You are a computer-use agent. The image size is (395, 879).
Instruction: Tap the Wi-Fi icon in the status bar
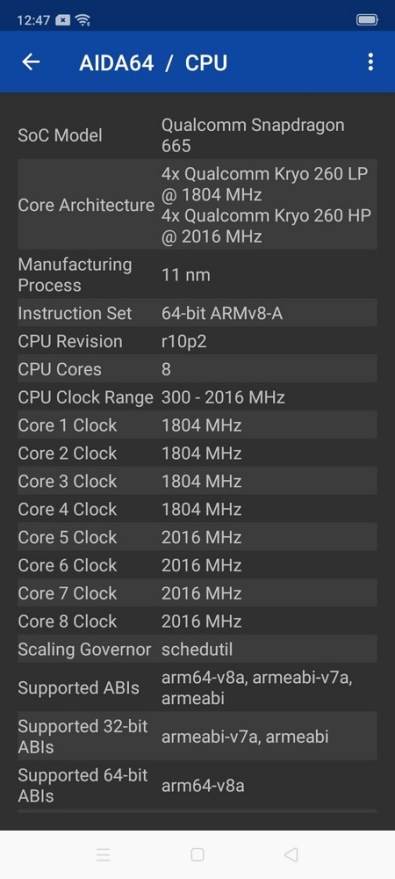pos(83,20)
